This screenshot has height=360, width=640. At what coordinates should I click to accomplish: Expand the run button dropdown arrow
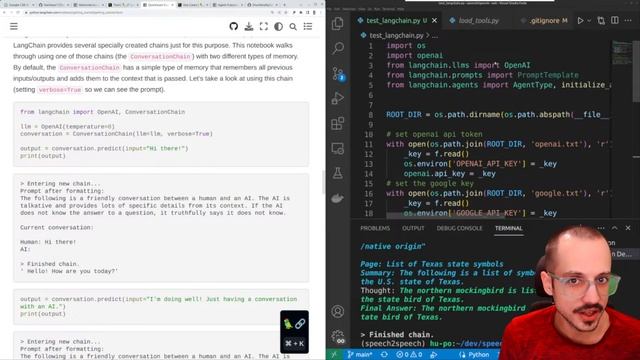[589, 20]
